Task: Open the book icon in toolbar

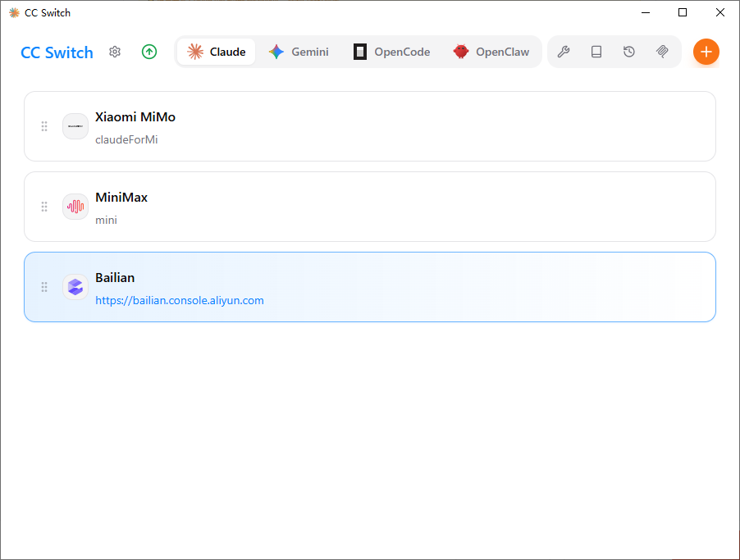Action: pos(596,52)
